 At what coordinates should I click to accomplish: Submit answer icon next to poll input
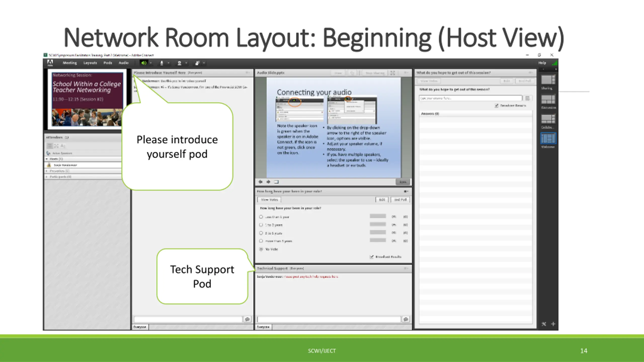tap(528, 98)
